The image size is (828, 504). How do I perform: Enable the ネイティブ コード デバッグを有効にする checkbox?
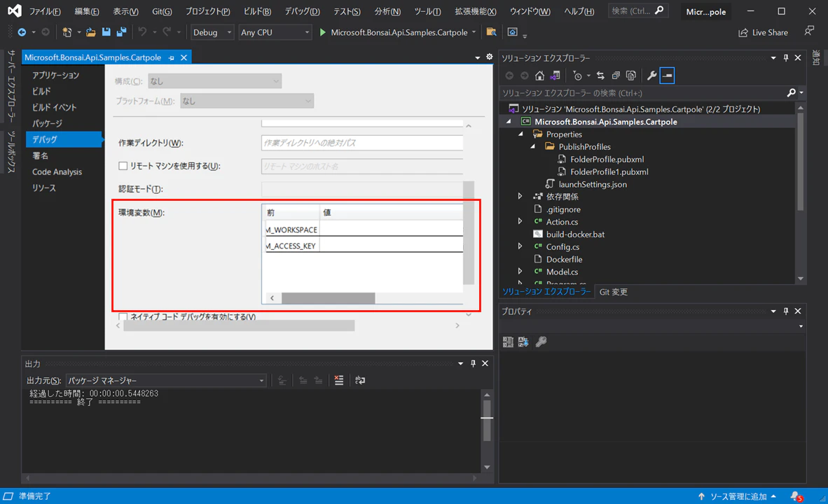point(123,316)
